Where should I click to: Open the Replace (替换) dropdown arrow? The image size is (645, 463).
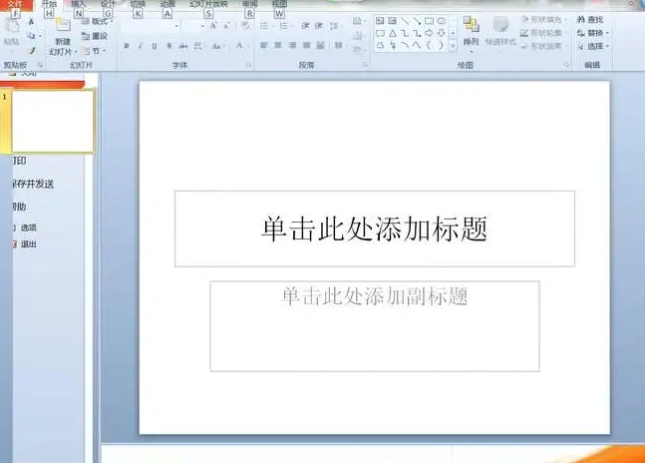pyautogui.click(x=607, y=33)
